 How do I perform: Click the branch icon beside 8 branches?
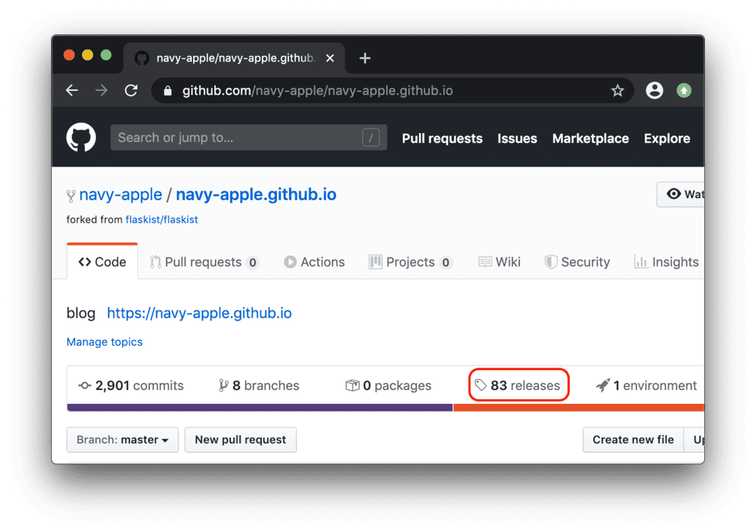click(x=223, y=385)
